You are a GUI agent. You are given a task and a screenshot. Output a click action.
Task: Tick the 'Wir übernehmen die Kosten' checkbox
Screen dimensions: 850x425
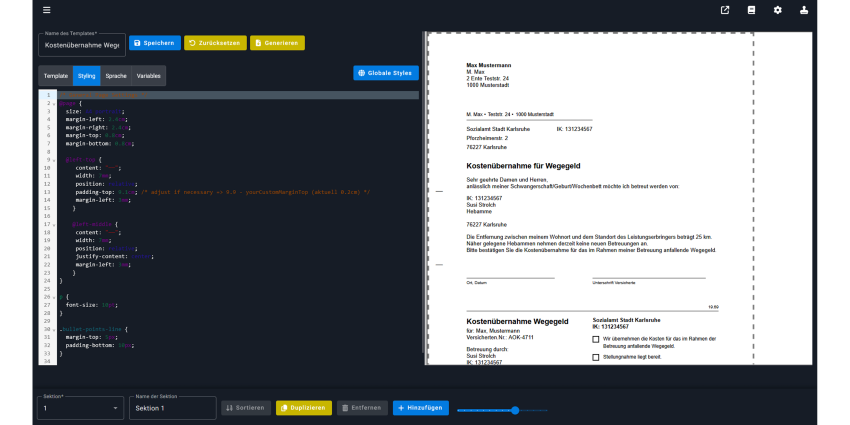coord(596,339)
